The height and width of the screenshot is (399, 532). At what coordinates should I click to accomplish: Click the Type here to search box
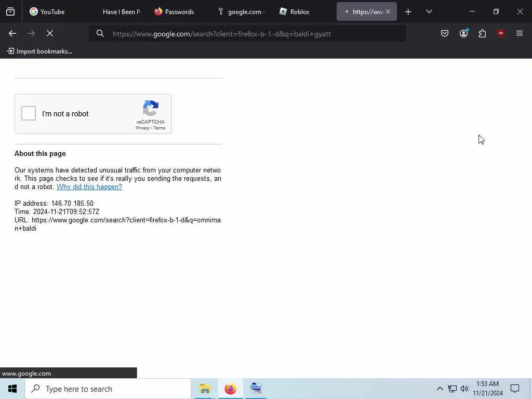click(108, 389)
